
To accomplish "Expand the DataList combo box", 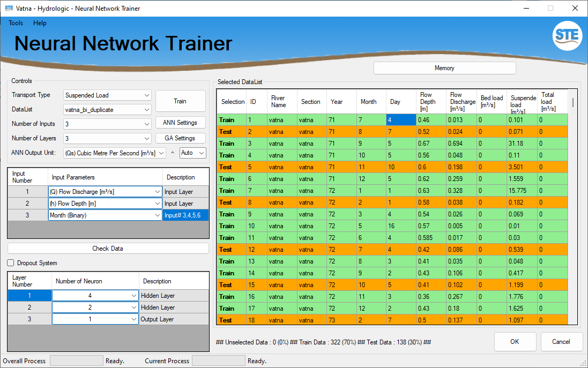I will click(x=107, y=110).
